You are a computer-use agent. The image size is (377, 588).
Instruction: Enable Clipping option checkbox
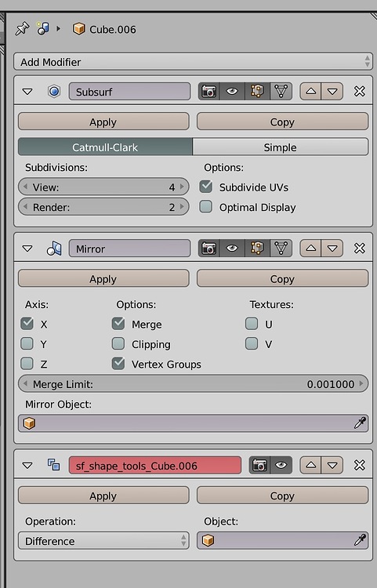tap(118, 343)
